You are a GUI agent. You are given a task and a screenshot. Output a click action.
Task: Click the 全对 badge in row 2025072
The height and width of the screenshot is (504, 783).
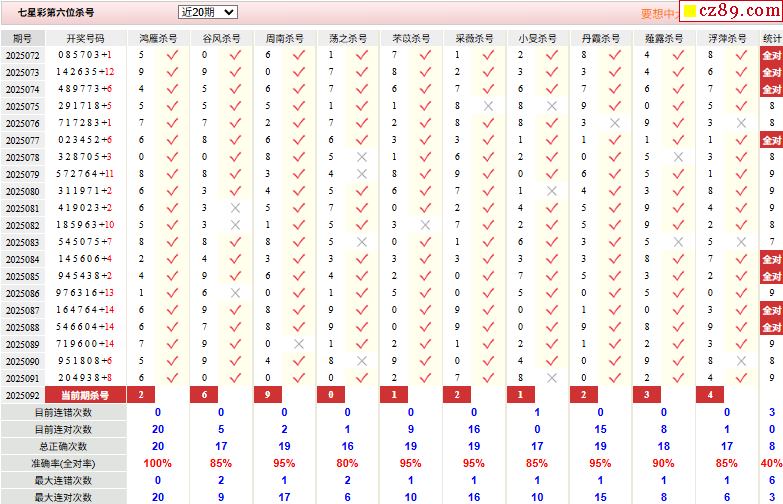pyautogui.click(x=772, y=55)
